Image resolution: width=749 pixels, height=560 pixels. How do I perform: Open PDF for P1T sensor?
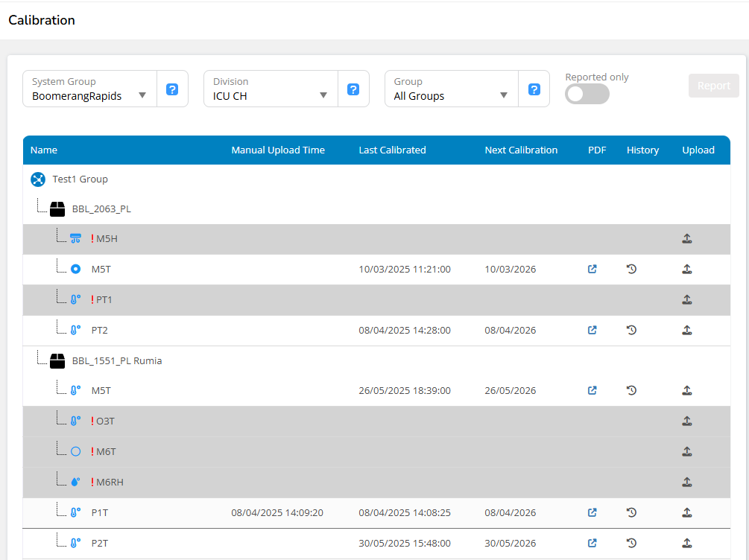point(592,512)
